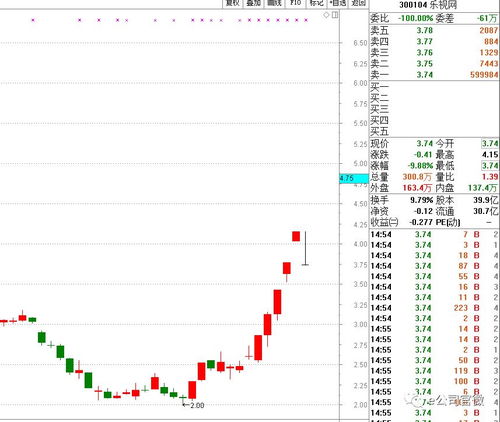Viewport: 500px width, 422px height.
Task: Select the first 14:54 trade tick row
Action: tap(434, 234)
